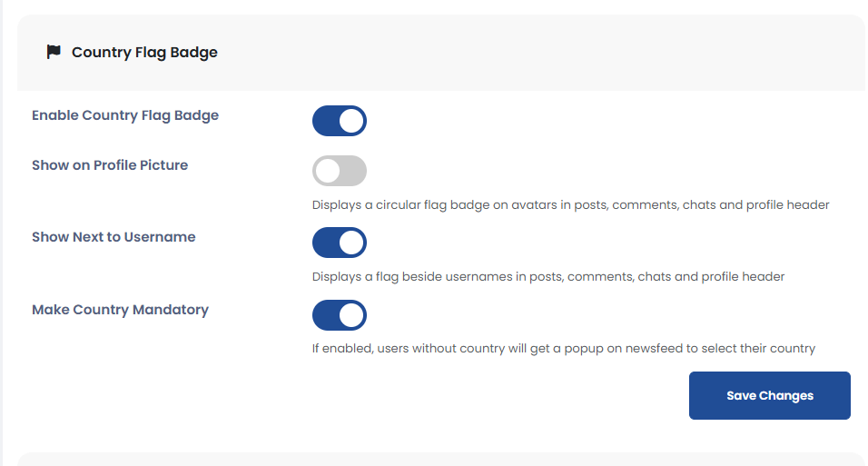Disable the Show Next to Username toggle

click(x=340, y=243)
